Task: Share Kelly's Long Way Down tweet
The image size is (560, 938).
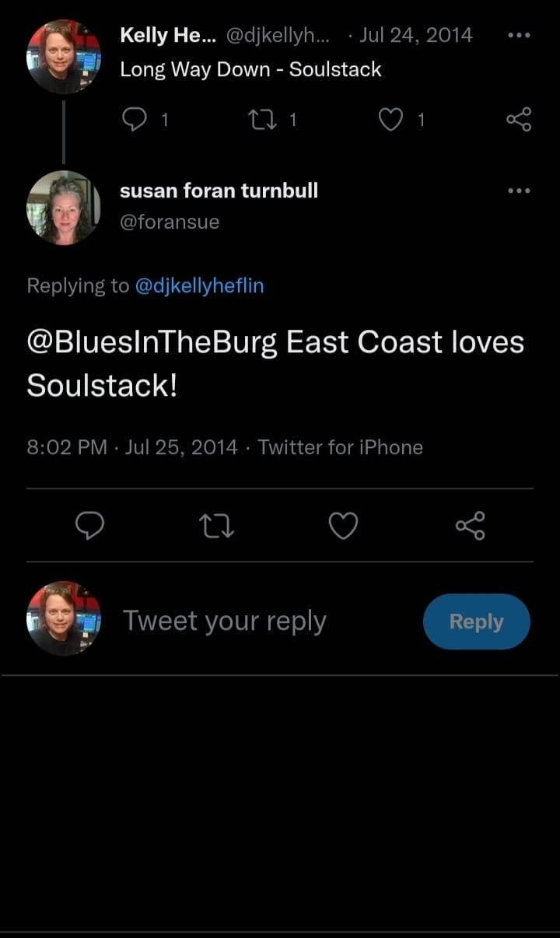Action: 518,119
